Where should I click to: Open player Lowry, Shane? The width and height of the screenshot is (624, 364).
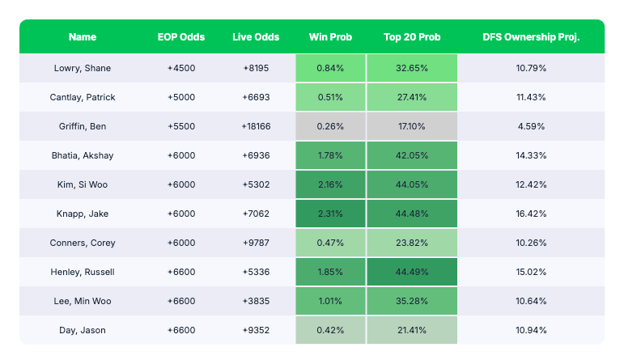[x=82, y=68]
